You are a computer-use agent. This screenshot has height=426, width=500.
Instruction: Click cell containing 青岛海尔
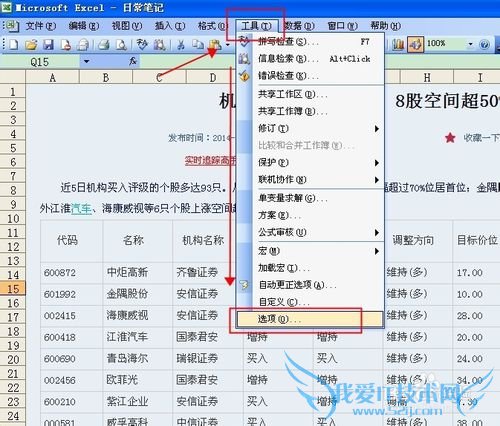[138, 359]
